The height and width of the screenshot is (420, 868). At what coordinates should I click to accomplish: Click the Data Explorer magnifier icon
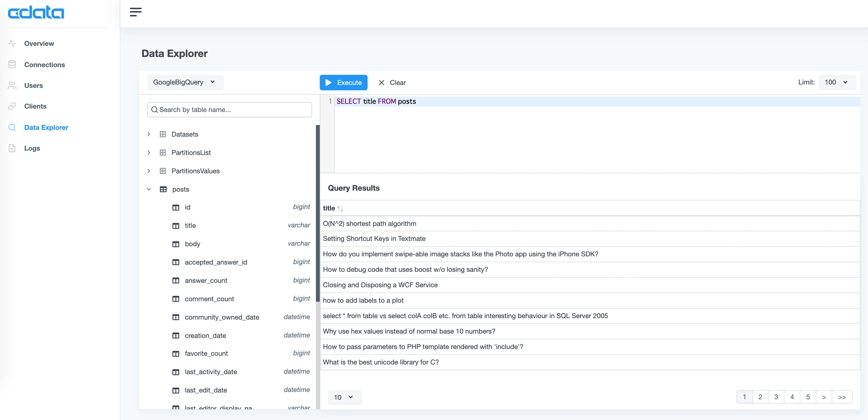(x=12, y=127)
